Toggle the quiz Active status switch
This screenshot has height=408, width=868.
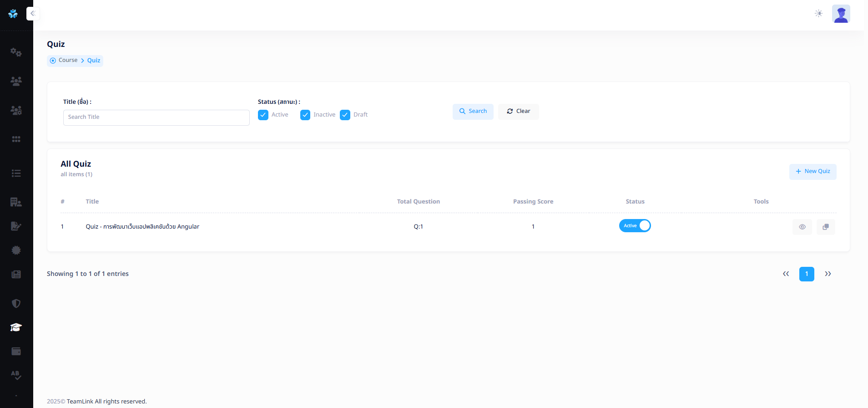(x=635, y=226)
